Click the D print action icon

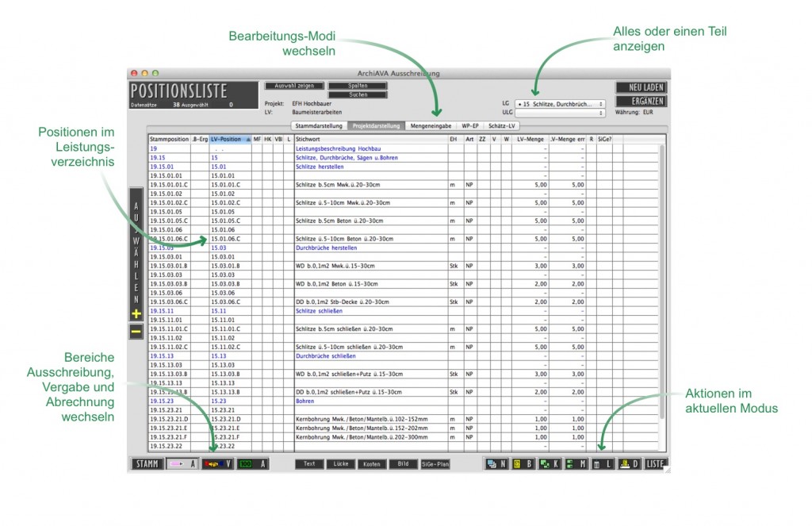click(629, 464)
